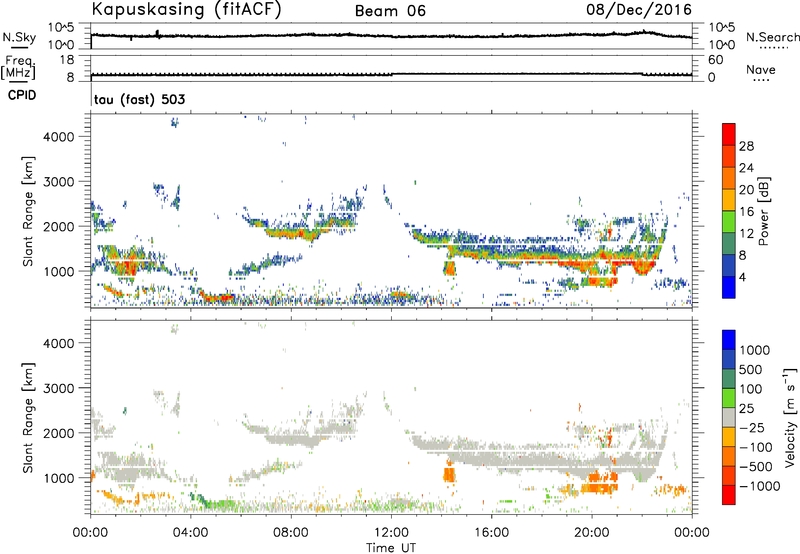The height and width of the screenshot is (554, 800).
Task: Click the '18' tick on frequency axis
Action: [x=67, y=60]
